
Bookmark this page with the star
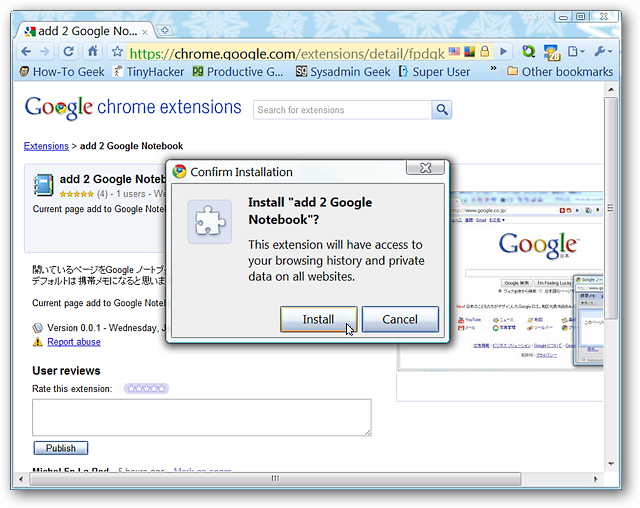pos(117,52)
